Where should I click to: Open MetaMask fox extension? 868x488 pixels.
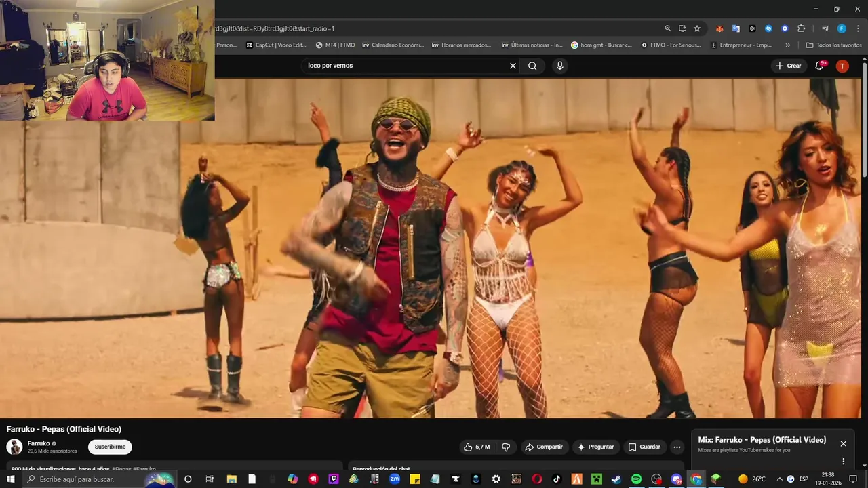[x=719, y=28]
